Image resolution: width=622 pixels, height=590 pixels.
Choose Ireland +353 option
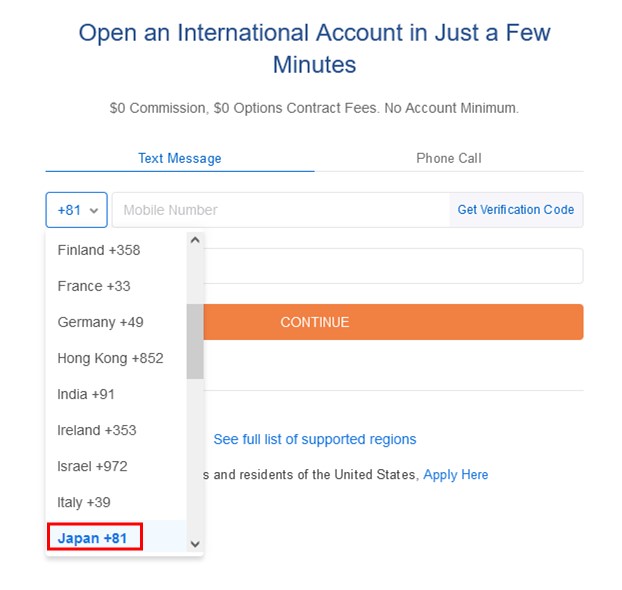(97, 430)
